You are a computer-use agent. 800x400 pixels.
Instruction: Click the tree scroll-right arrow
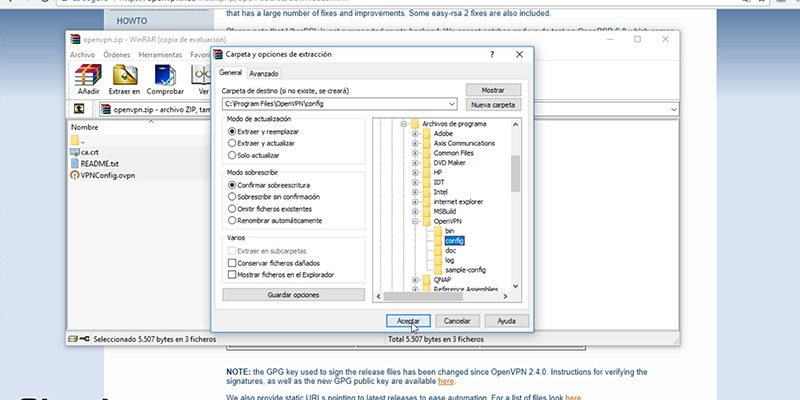(x=505, y=296)
